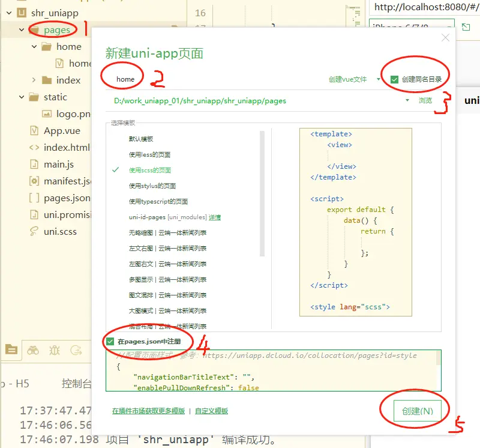Select the 左图右文 news list template
Image resolution: width=480 pixels, height=448 pixels.
[167, 264]
